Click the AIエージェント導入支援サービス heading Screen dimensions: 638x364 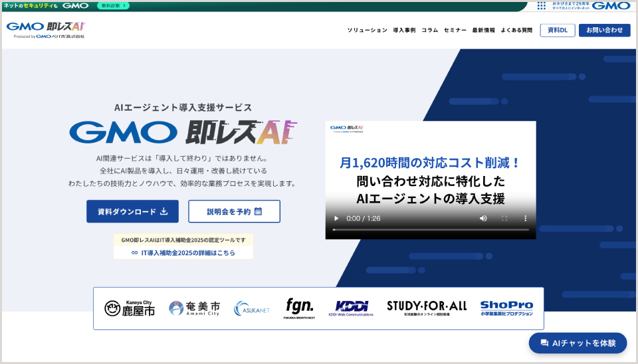click(x=183, y=108)
